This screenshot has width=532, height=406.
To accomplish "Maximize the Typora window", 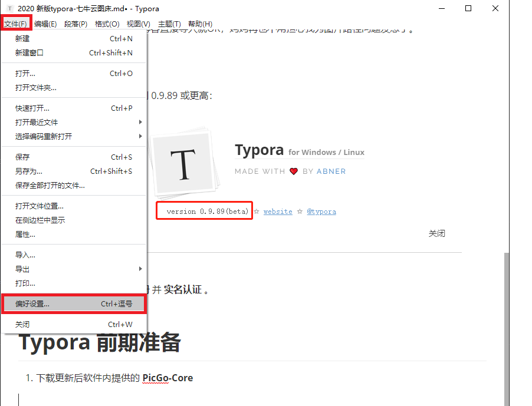I will (468, 8).
